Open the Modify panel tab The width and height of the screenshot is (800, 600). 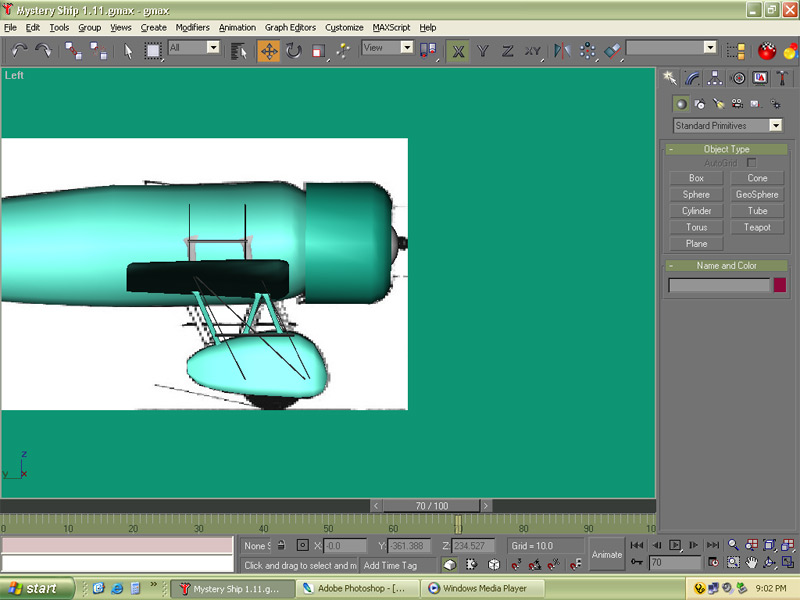click(693, 78)
